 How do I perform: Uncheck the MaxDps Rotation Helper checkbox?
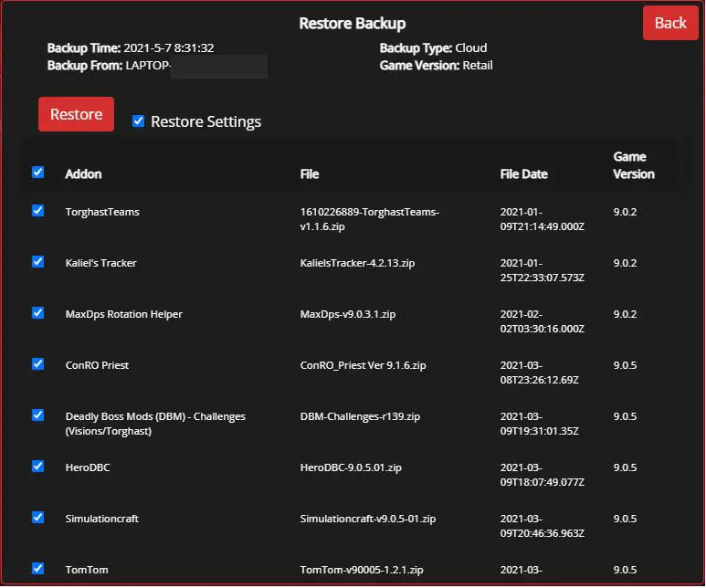coord(37,313)
